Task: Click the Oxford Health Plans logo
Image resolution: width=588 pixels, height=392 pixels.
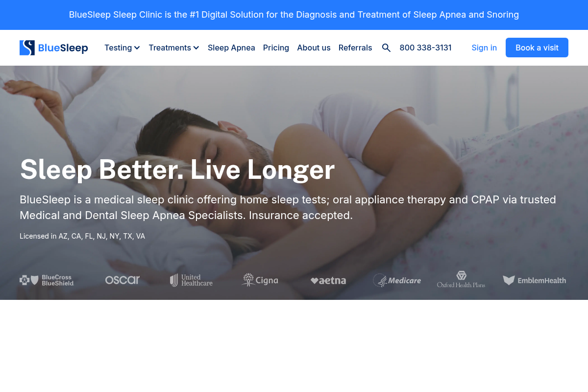Action: [461, 279]
